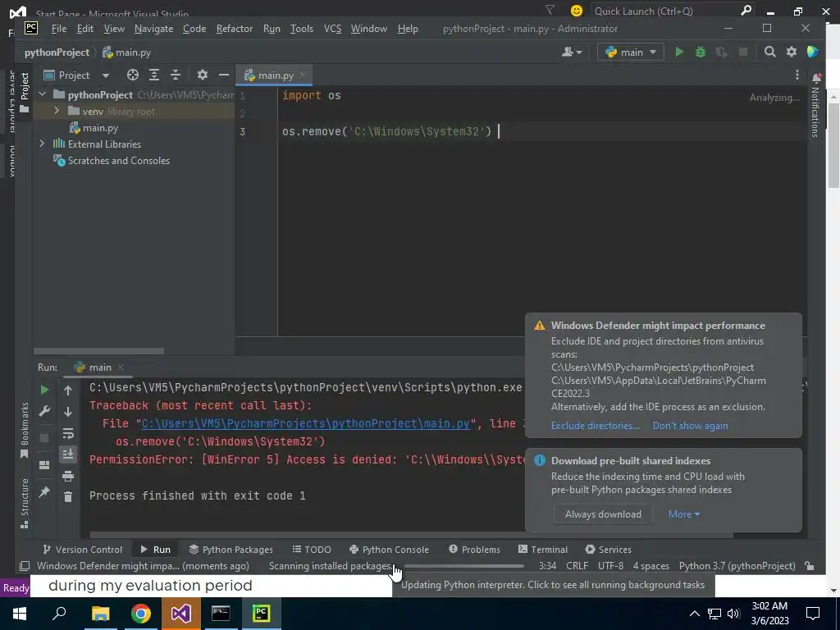Change line separator CRLF in status bar
The image size is (840, 630).
pyautogui.click(x=577, y=566)
